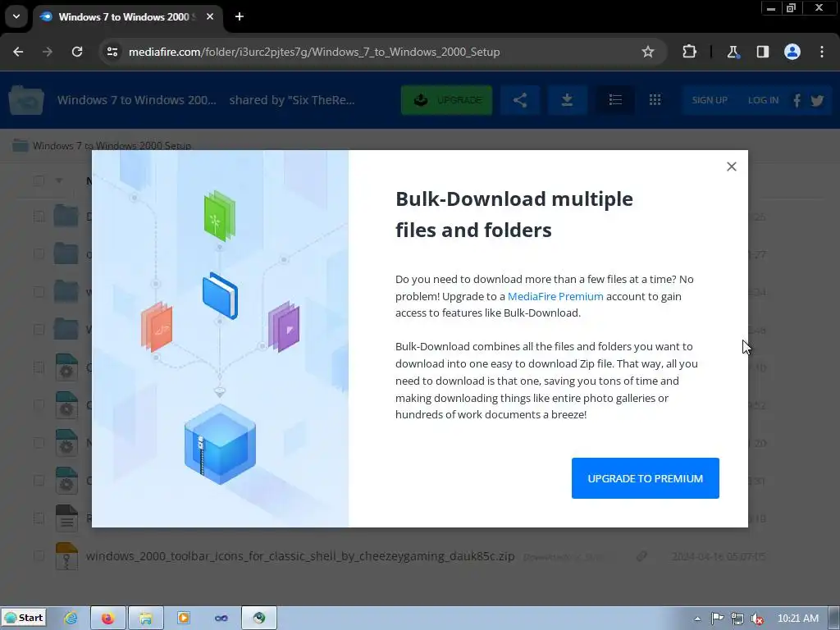Click the Twitter icon in header
Image resolution: width=840 pixels, height=630 pixels.
tap(817, 100)
